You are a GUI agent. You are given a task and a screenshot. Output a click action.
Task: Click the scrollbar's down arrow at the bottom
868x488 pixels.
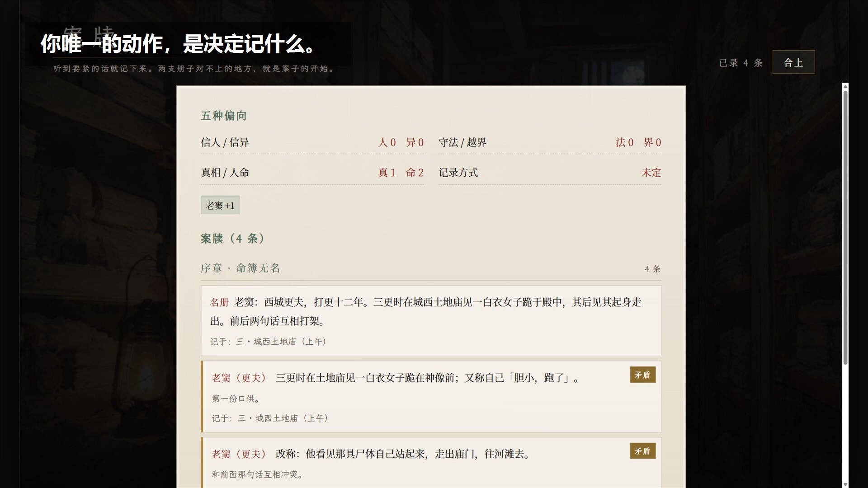pyautogui.click(x=845, y=484)
